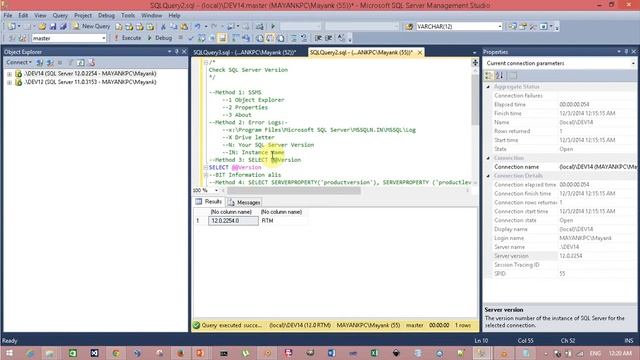640x360 pixels.
Task: Click the Windows Start button
Action: pos(9,353)
